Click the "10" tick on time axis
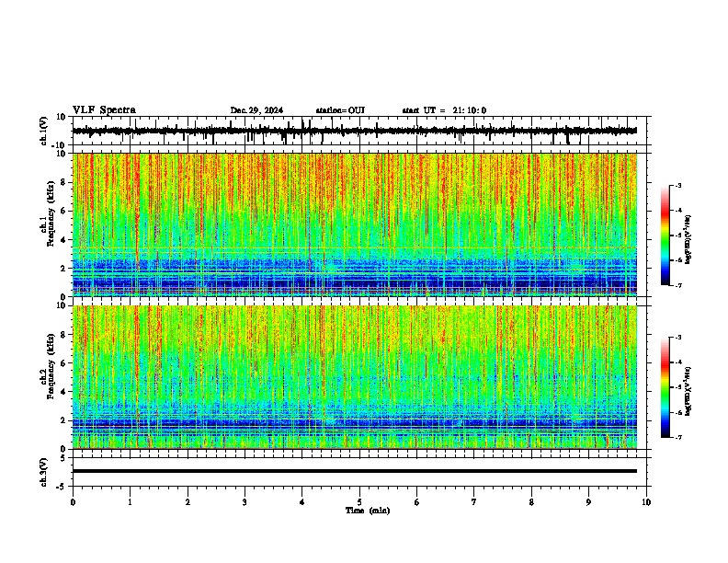Image resolution: width=728 pixels, height=563 pixels. click(x=646, y=502)
